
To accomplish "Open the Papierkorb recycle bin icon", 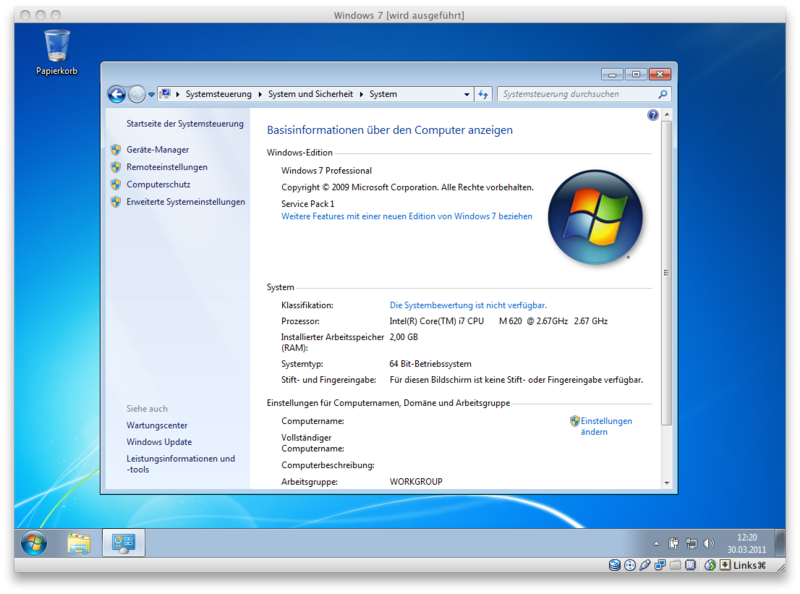I will click(x=57, y=53).
